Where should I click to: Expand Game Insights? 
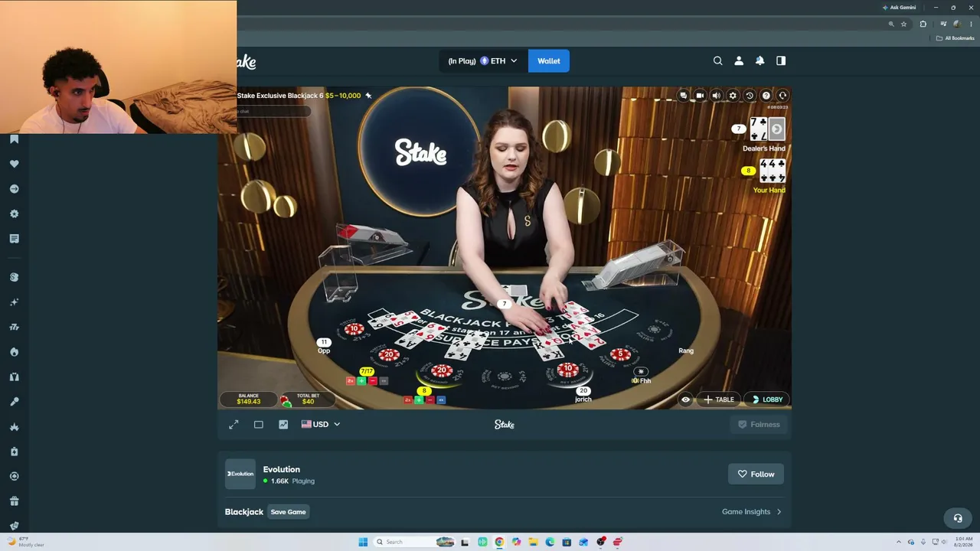752,512
